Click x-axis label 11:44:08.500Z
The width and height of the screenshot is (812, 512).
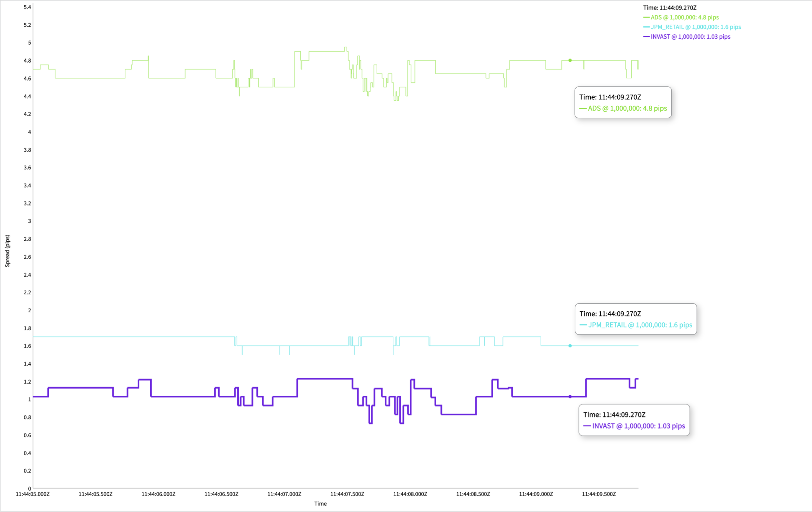[473, 494]
